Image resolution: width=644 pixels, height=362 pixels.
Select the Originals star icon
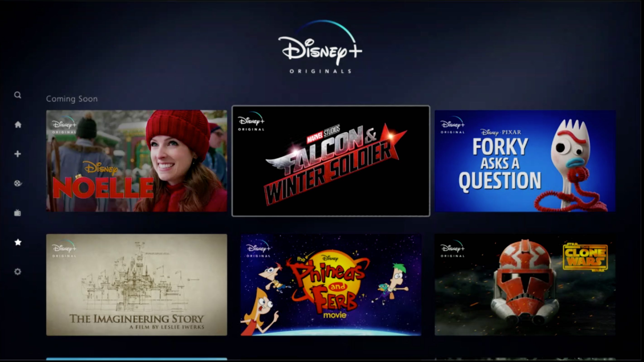click(x=18, y=242)
